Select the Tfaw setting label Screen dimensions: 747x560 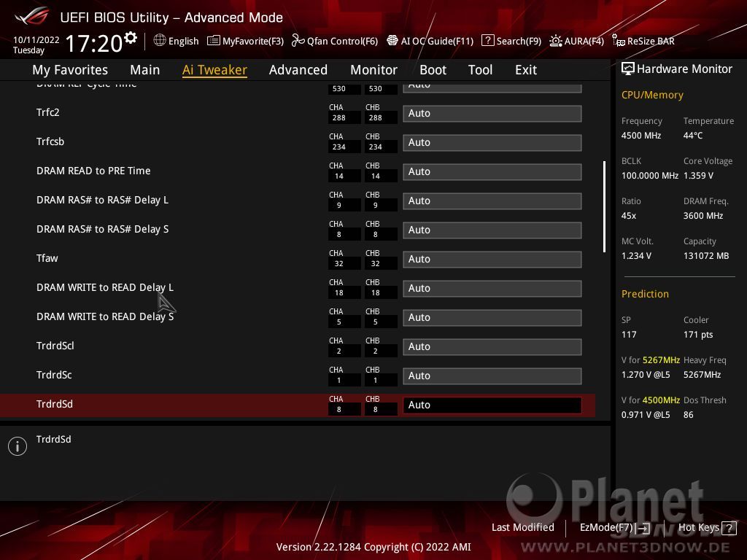click(47, 258)
